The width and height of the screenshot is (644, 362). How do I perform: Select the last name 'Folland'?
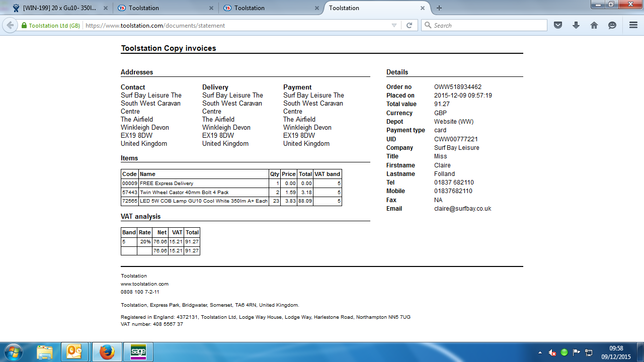(444, 174)
